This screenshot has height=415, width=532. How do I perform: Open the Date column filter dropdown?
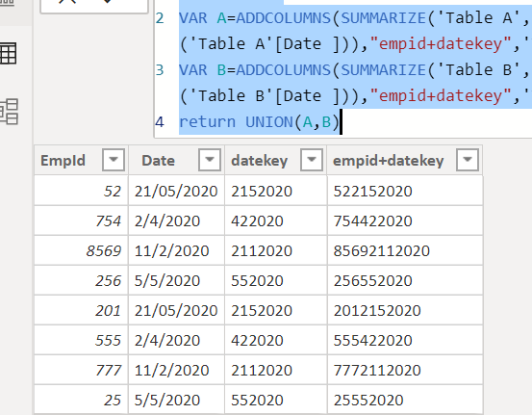coord(210,160)
